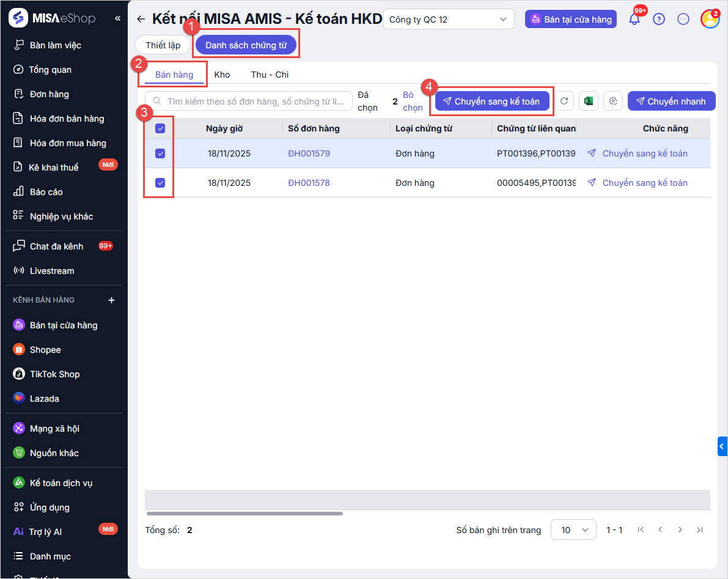Uncheck the row for order ĐH001578
728x579 pixels.
(160, 183)
